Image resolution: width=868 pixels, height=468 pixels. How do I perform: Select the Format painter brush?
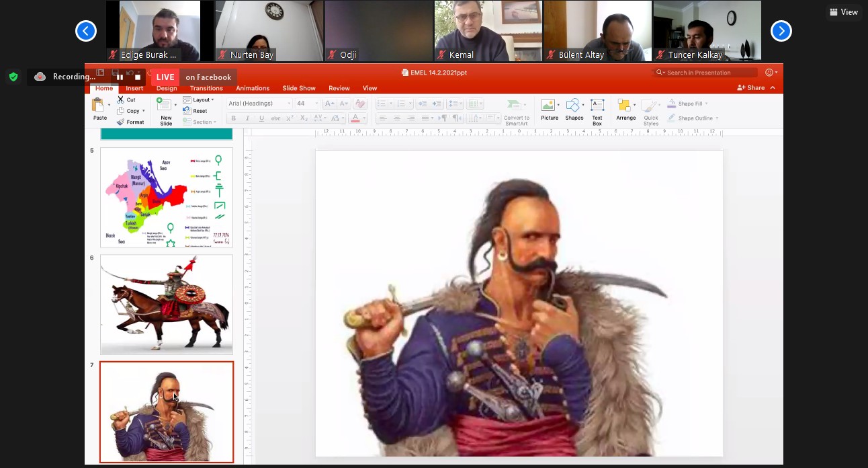(x=121, y=122)
